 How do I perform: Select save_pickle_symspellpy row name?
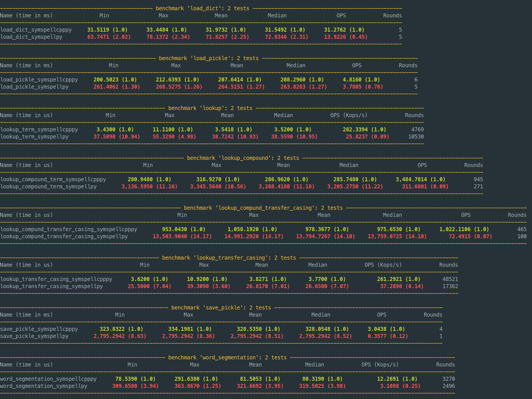pyautogui.click(x=35, y=336)
